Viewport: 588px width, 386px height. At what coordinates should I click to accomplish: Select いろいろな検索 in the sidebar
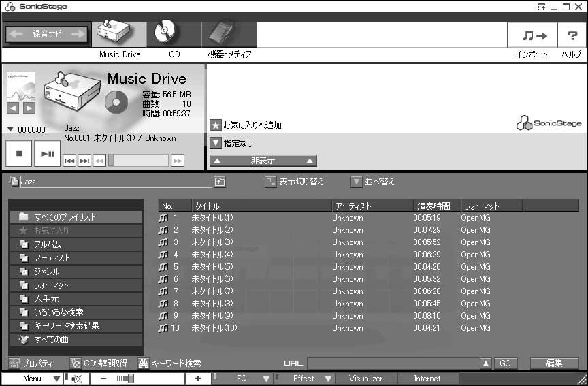click(x=76, y=312)
